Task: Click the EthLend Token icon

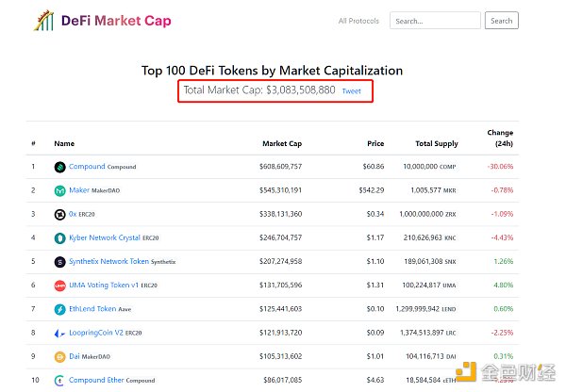Action: point(60,309)
